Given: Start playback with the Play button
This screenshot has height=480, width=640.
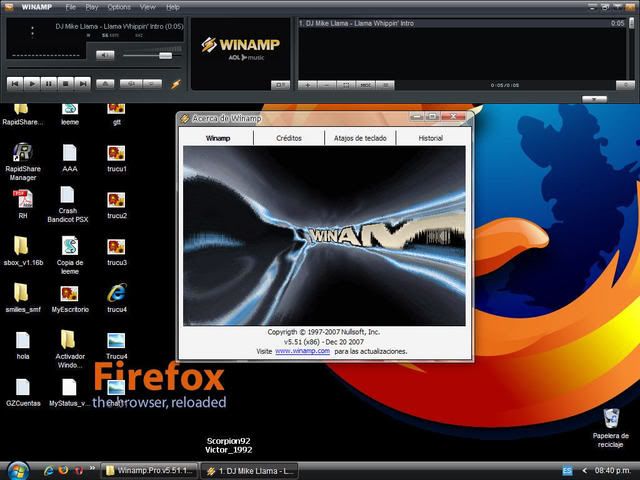Looking at the screenshot, I should pyautogui.click(x=32, y=84).
